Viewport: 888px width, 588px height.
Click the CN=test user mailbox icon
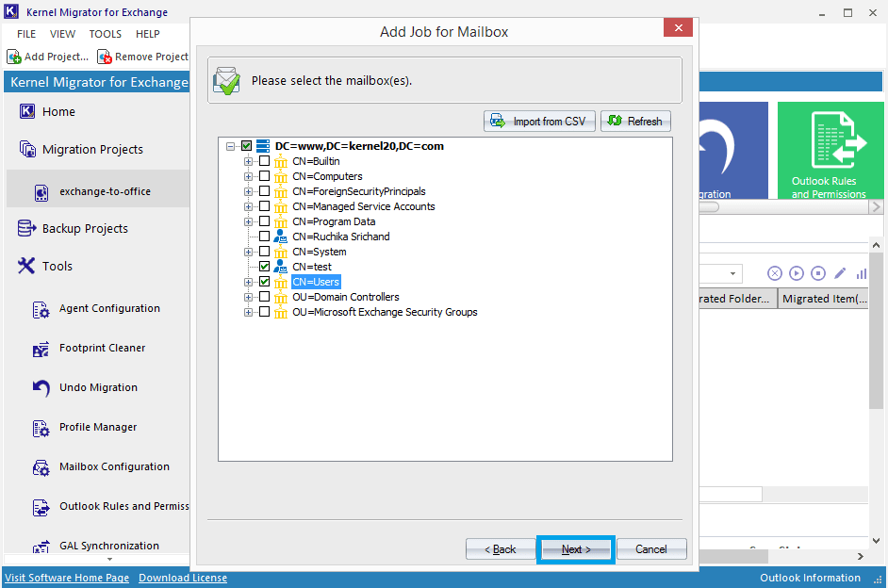(280, 267)
